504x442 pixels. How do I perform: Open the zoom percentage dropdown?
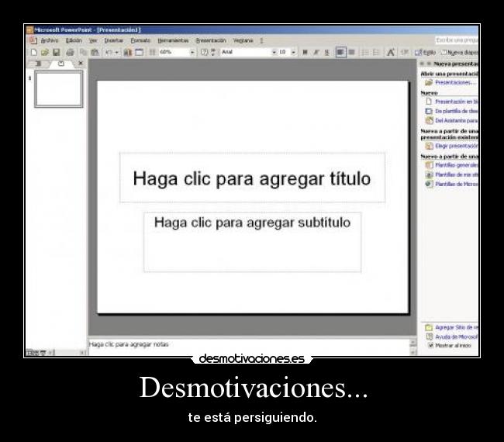point(192,52)
